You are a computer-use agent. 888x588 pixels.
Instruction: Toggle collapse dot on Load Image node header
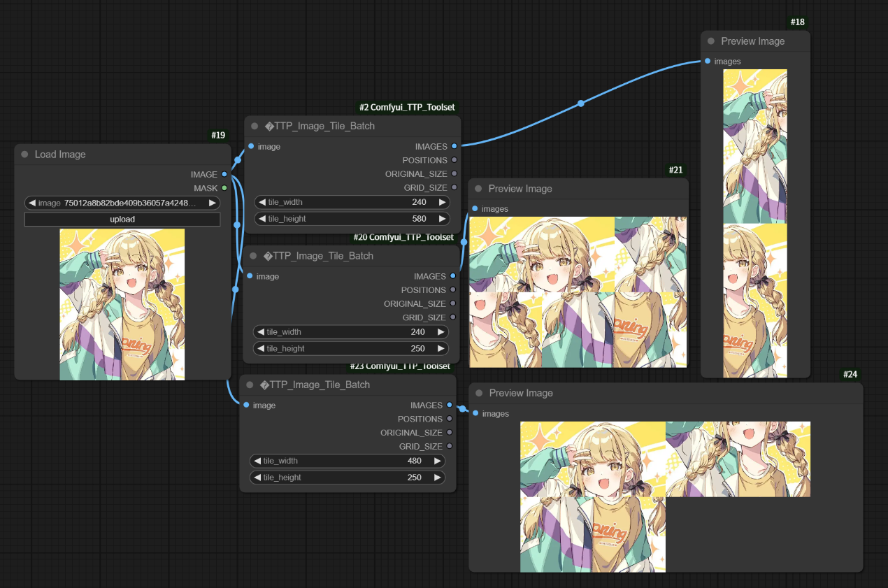click(x=25, y=155)
